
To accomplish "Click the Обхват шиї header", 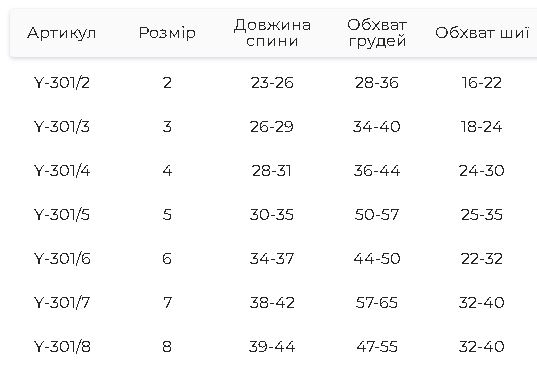I will coord(482,33).
